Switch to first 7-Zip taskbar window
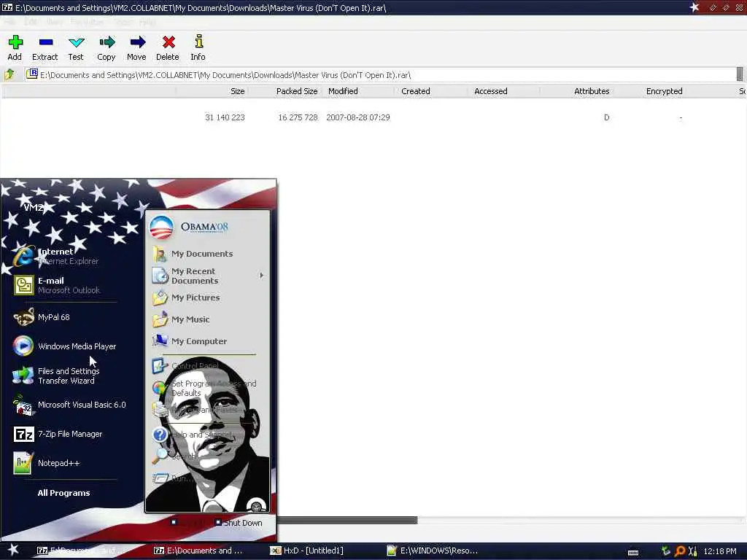Screen dimensions: 747x560 [81, 551]
